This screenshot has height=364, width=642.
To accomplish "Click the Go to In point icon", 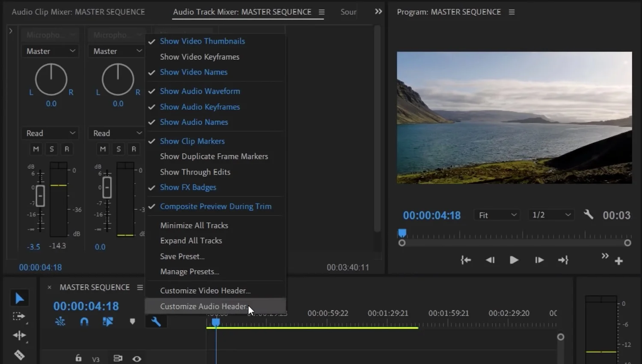I will [466, 260].
